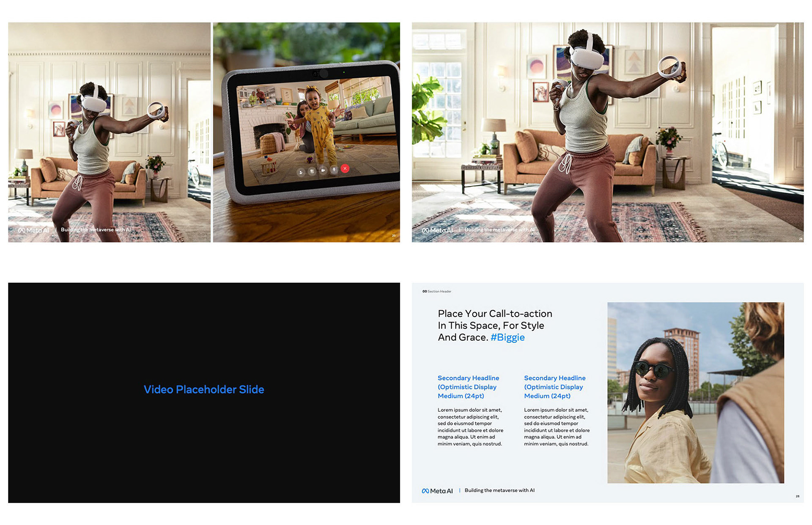Image resolution: width=812 pixels, height=525 pixels.
Task: Click the infinity icon beside Section Header
Action: [x=424, y=291]
